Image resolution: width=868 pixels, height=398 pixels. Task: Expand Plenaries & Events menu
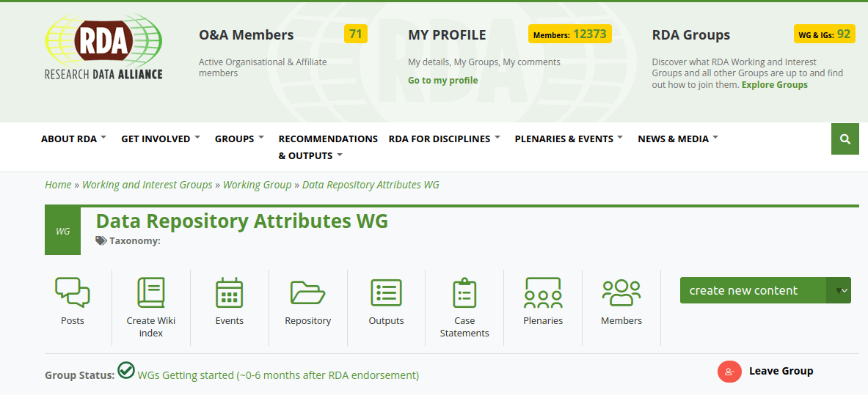[x=569, y=139]
